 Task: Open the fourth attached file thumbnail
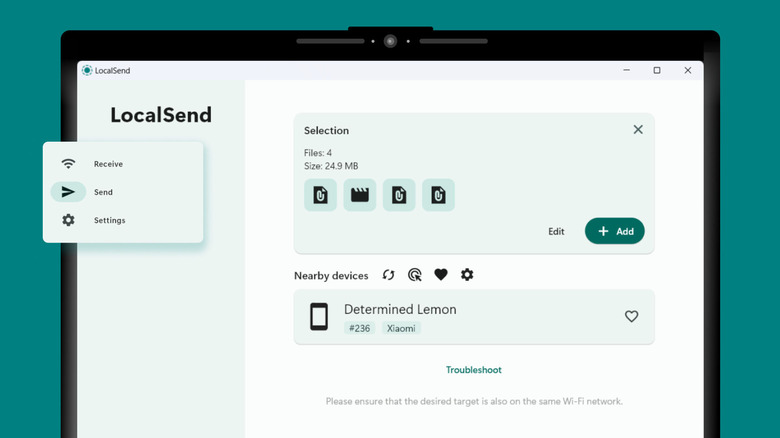click(x=438, y=195)
